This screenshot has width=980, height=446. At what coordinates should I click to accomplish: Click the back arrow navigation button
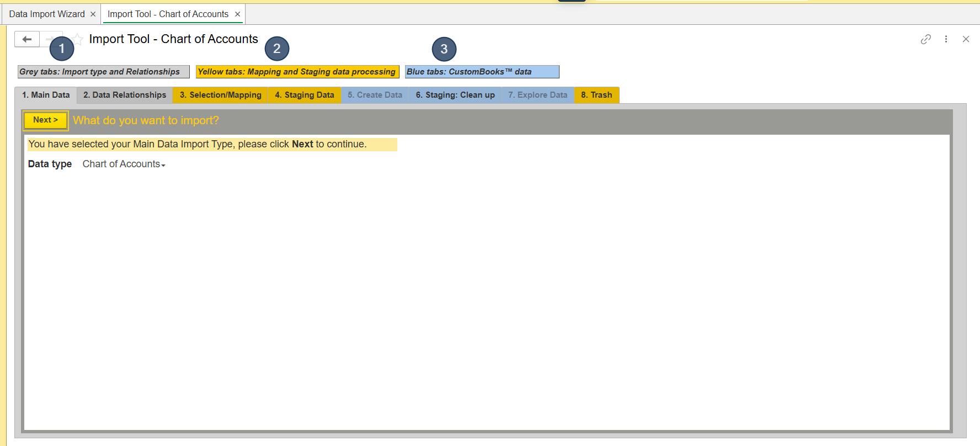coord(26,39)
